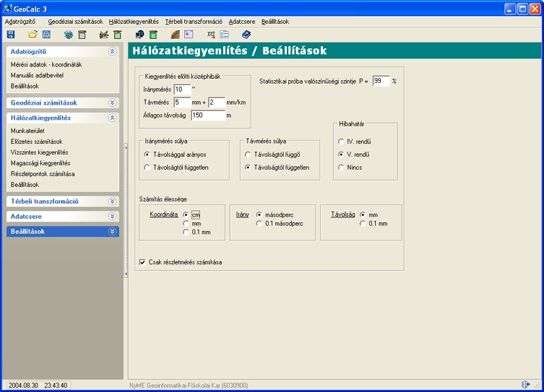
Task: Click the computer-with-globe toolbar icon
Action: coord(139,35)
